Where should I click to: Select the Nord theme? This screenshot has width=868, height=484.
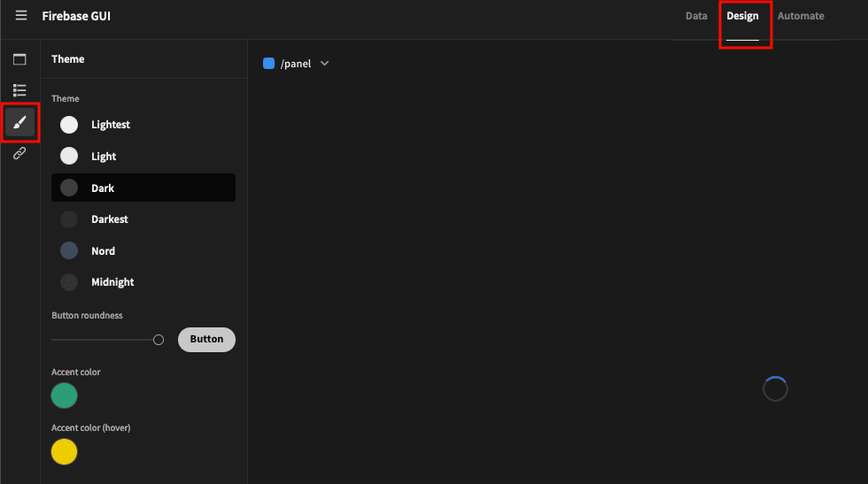coord(143,250)
